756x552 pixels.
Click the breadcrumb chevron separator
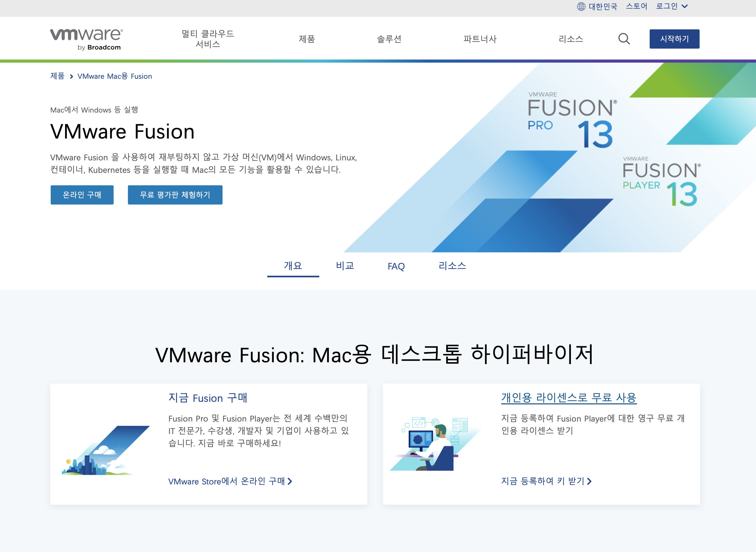pyautogui.click(x=71, y=76)
